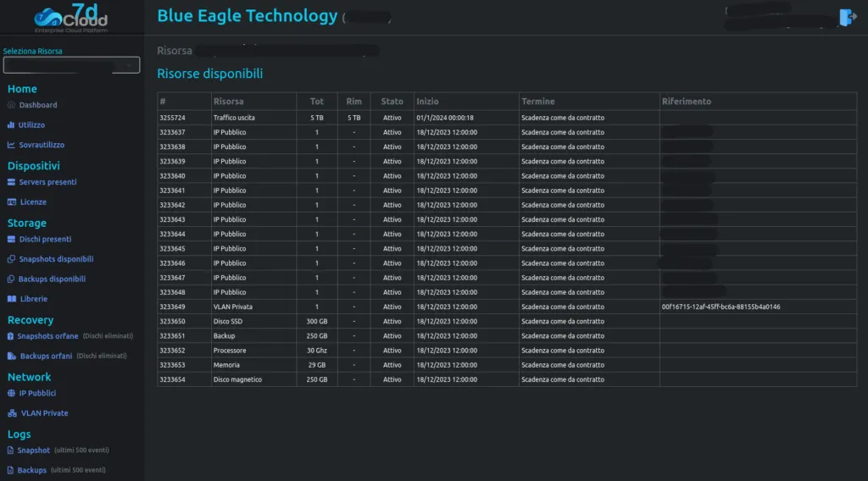Open the 7d Cloud logo home
Viewport: 868px width, 481px height.
(x=71, y=18)
